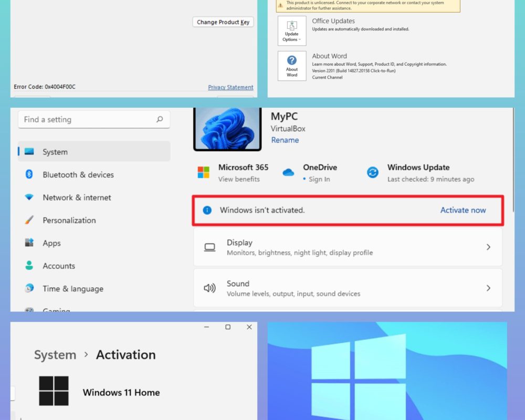Expand the Sound settings chevron
This screenshot has height=420, width=525.
(488, 288)
